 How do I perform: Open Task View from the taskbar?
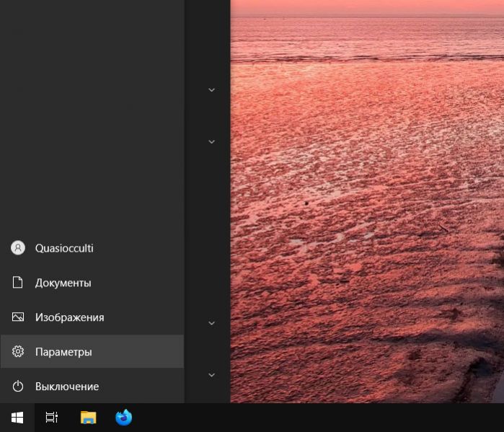pos(51,418)
